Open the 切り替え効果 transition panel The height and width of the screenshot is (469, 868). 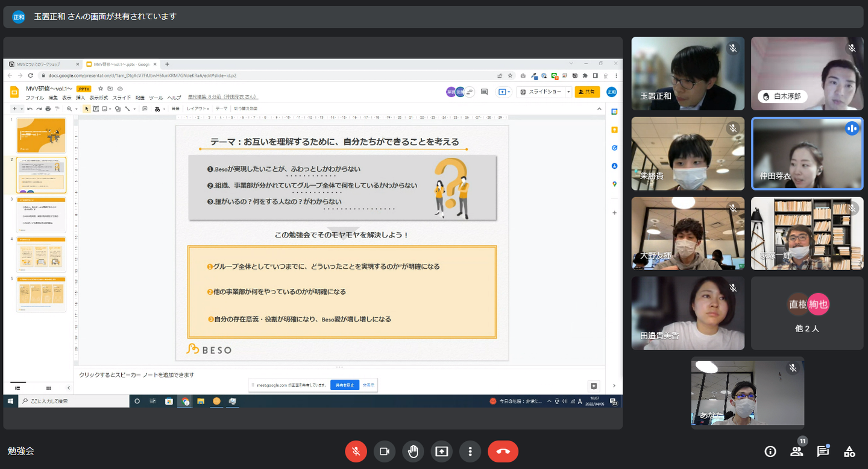point(245,109)
